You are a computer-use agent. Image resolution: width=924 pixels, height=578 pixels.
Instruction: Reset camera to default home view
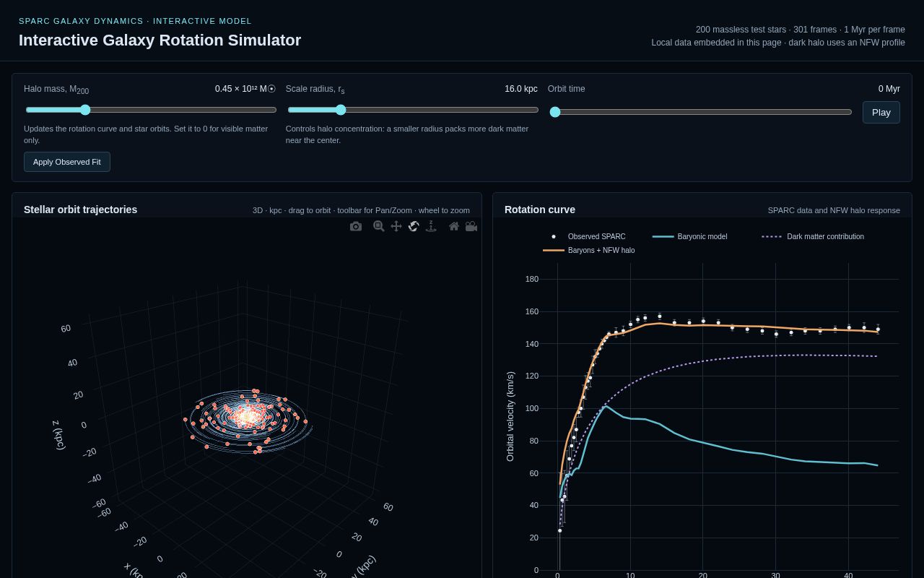pyautogui.click(x=454, y=226)
